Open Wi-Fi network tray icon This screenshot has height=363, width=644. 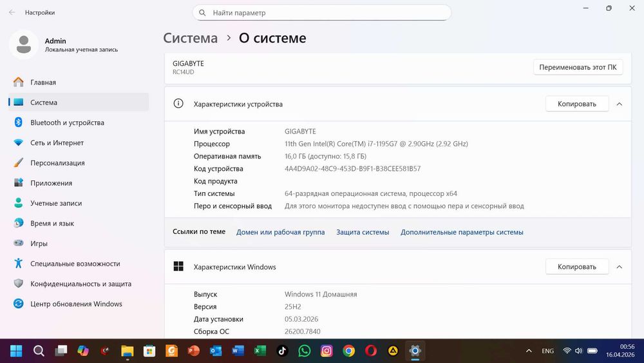pyautogui.click(x=567, y=351)
